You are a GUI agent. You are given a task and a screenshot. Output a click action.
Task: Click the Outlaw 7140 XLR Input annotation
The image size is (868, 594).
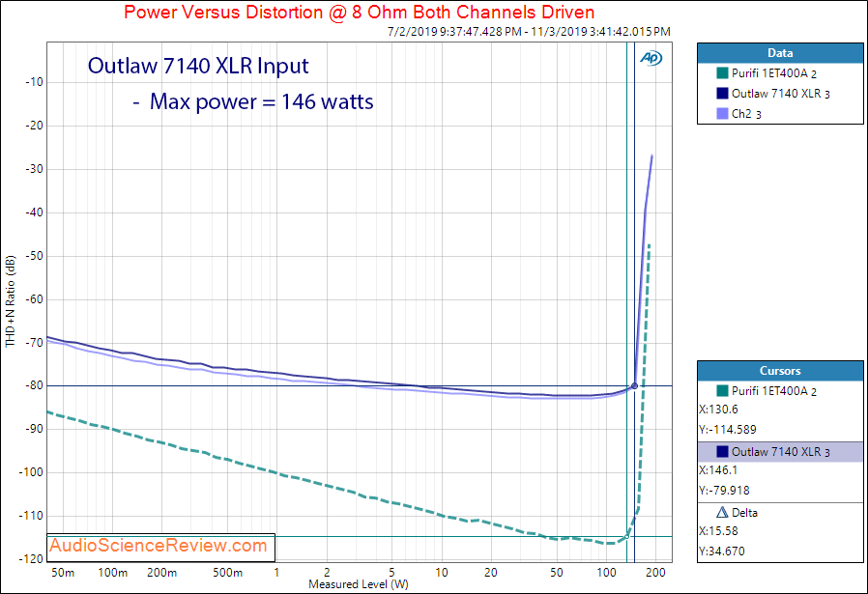[198, 66]
